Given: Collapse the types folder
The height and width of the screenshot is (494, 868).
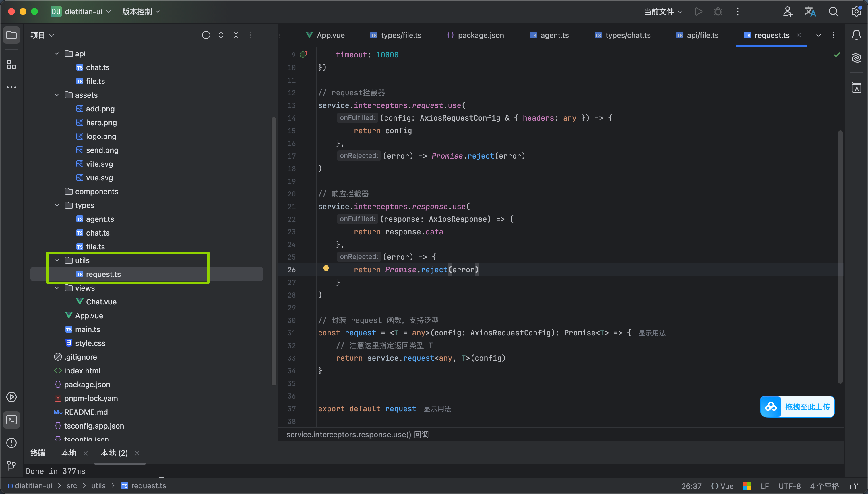Looking at the screenshot, I should pyautogui.click(x=57, y=205).
